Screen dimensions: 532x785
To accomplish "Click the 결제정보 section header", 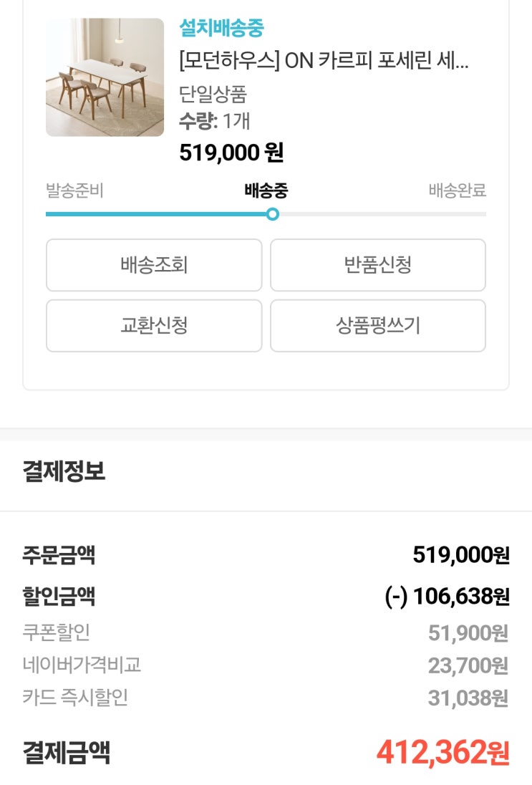I will tap(64, 471).
